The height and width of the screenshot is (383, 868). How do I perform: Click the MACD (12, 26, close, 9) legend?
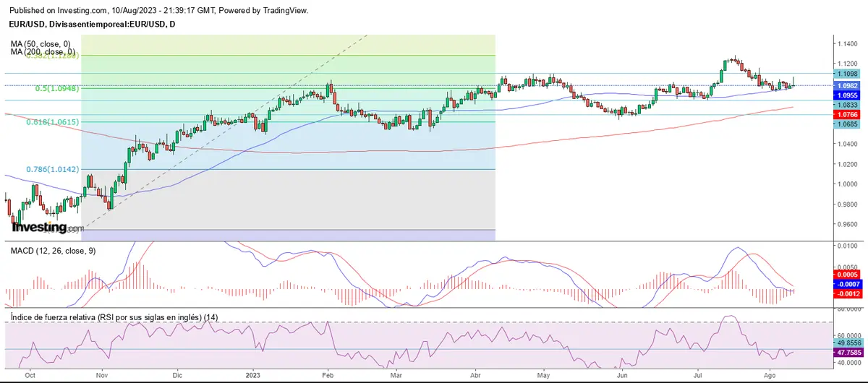click(x=53, y=251)
